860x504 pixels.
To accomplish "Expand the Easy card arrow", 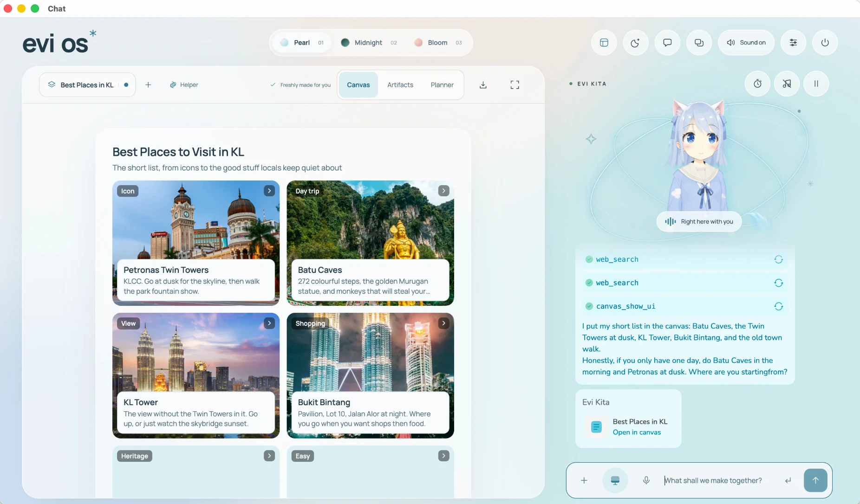I will pos(444,456).
